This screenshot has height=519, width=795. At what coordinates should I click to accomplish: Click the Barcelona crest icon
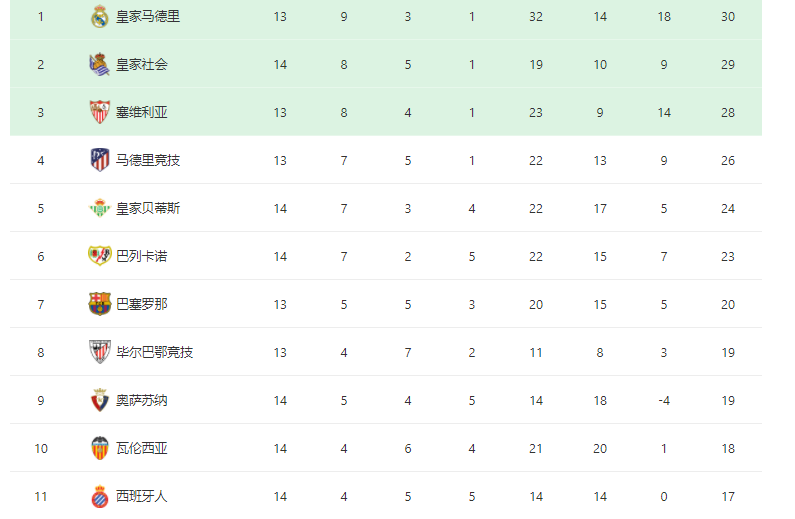(x=100, y=304)
